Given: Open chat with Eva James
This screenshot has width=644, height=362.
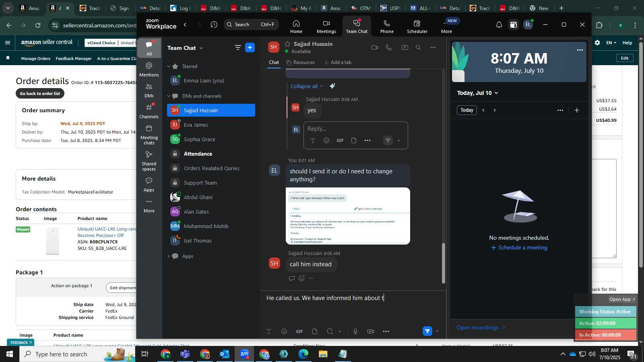Looking at the screenshot, I should pos(211,125).
